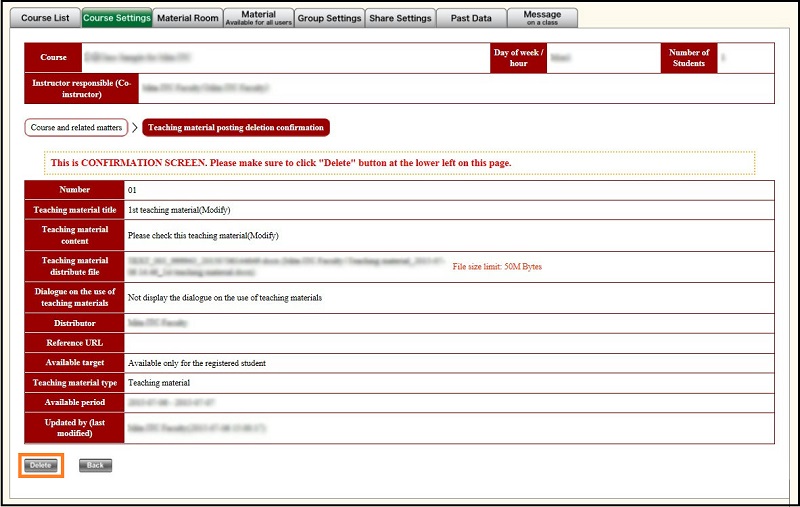
Task: Click 'Please check this teaching material(Modify)' content
Action: [202, 236]
